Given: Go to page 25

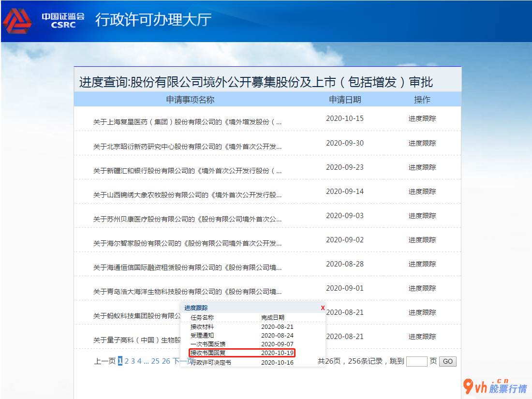Looking at the screenshot, I should coord(155,361).
